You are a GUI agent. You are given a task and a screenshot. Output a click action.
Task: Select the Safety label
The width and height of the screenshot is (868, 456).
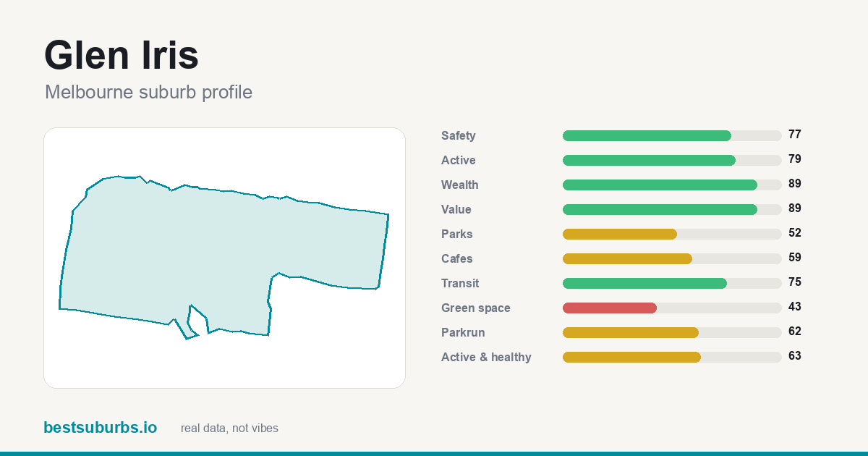pos(459,136)
